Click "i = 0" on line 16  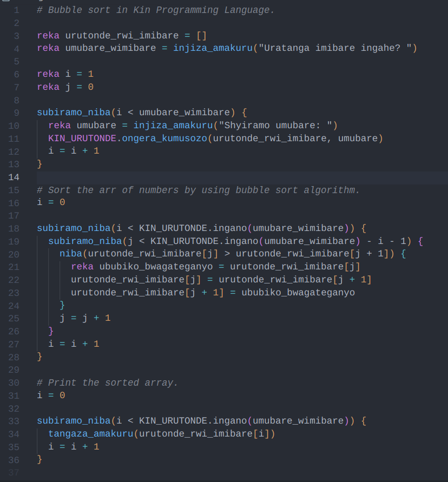51,202
